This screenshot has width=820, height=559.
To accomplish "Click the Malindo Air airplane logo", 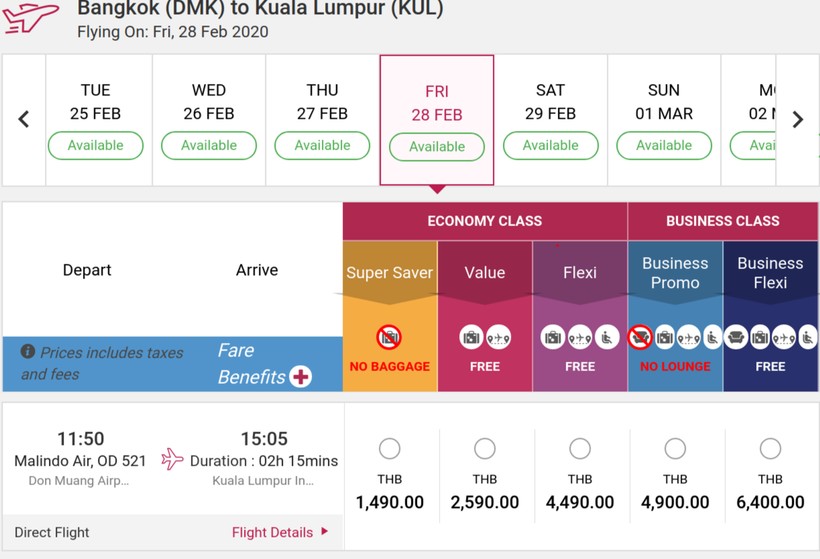I will 30,17.
